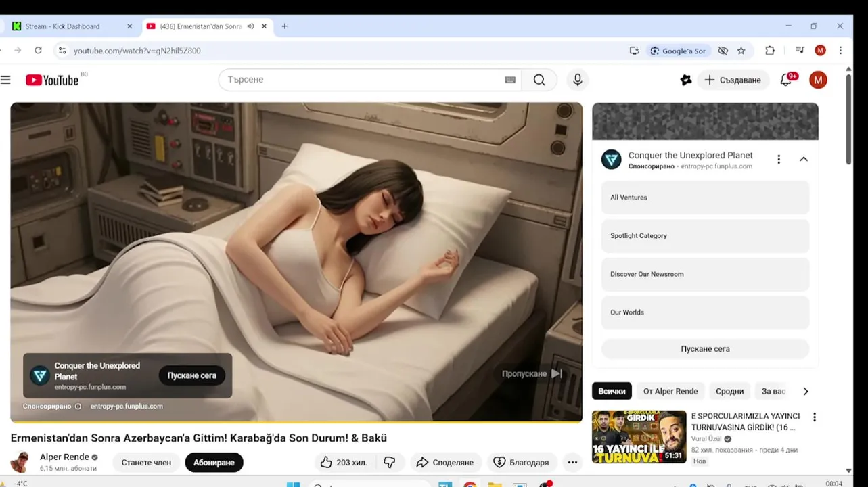
Task: Click Пускане сега in video overlay
Action: click(192, 375)
